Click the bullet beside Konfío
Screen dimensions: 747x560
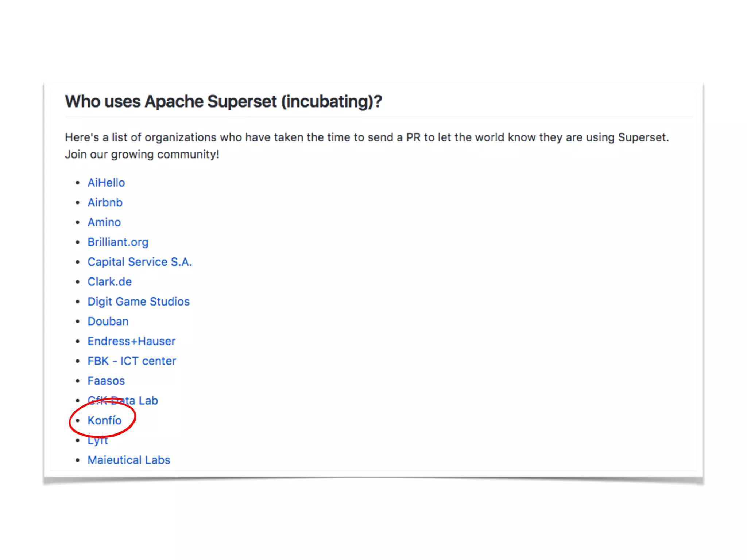(x=77, y=421)
